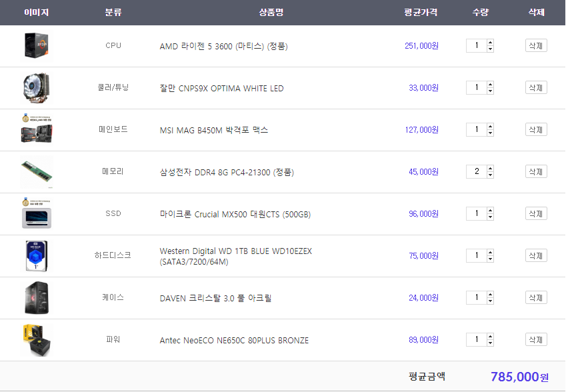Open product link MSI MAG B450M 박격포 맥스
The width and height of the screenshot is (566, 392).
coord(214,130)
